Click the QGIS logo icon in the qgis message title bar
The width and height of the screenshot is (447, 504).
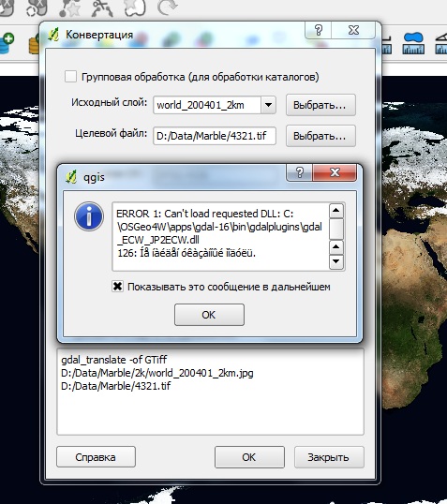click(71, 176)
